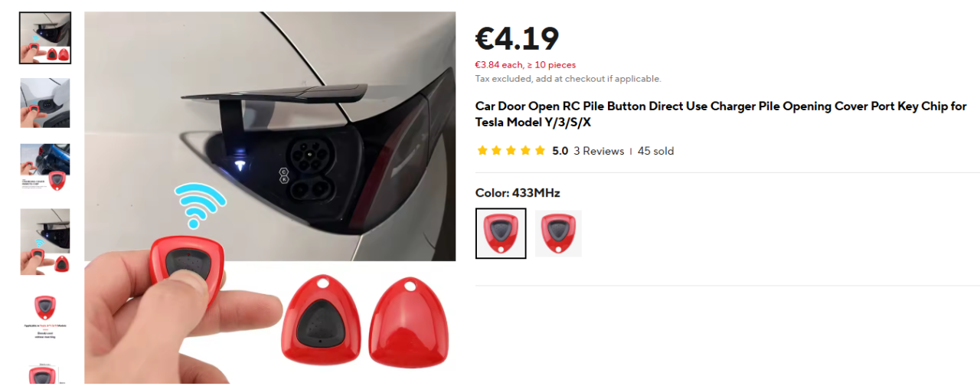Click the €4.19 price

click(518, 38)
